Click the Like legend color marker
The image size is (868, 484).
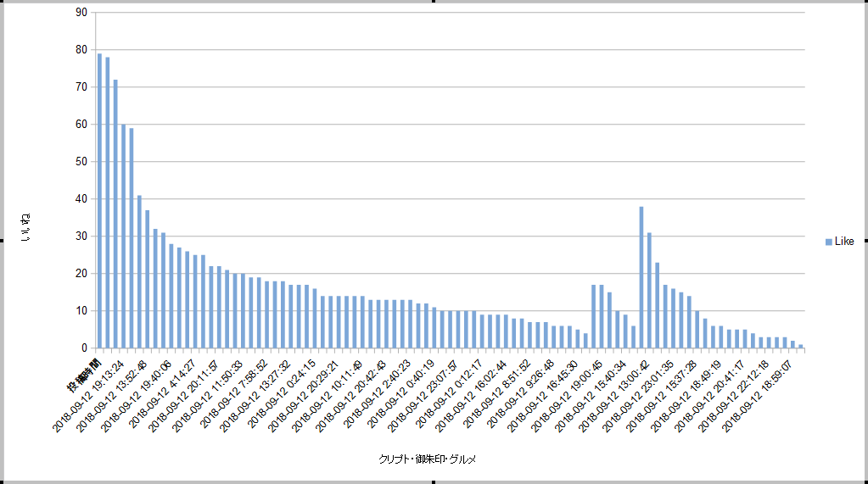(829, 242)
